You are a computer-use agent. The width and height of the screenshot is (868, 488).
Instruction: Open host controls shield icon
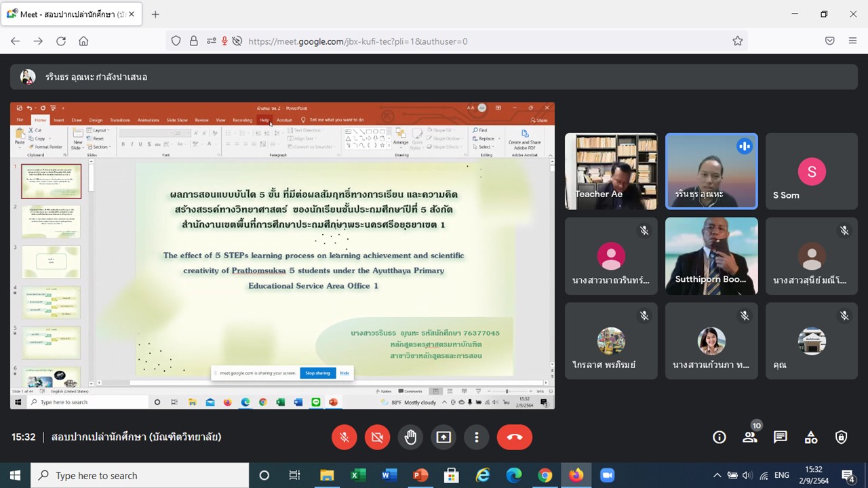click(x=842, y=437)
